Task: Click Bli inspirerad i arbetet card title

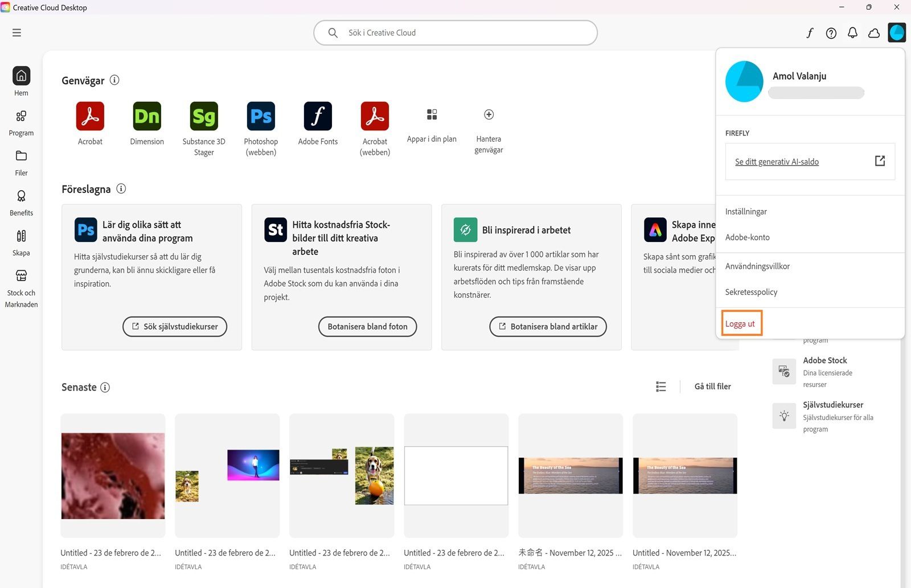Action: click(x=526, y=230)
